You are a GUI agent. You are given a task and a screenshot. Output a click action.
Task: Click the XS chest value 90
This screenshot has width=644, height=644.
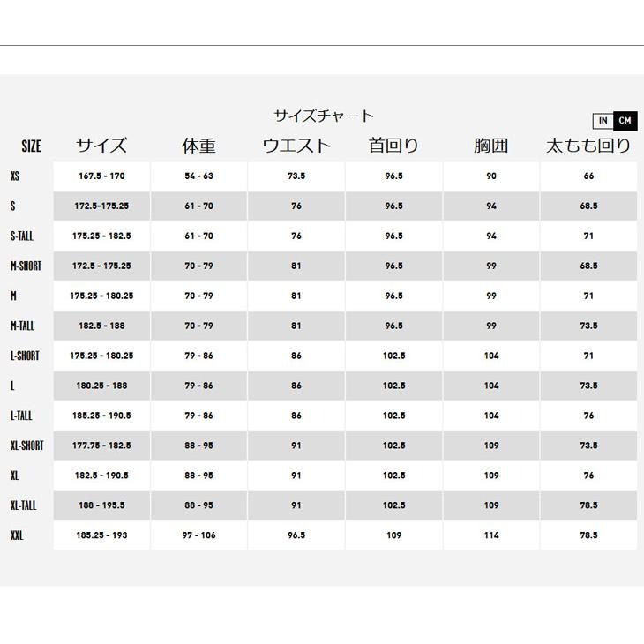[x=491, y=176]
